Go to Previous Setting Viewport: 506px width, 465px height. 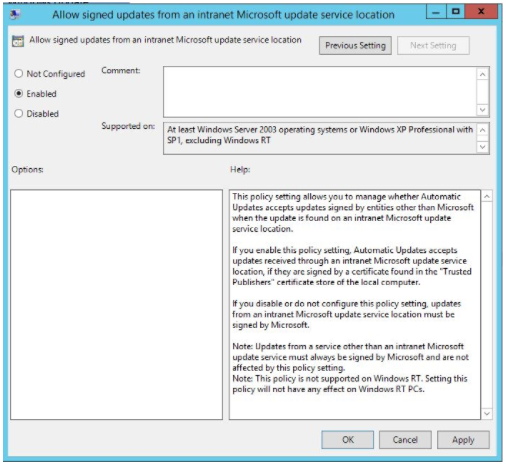coord(355,46)
